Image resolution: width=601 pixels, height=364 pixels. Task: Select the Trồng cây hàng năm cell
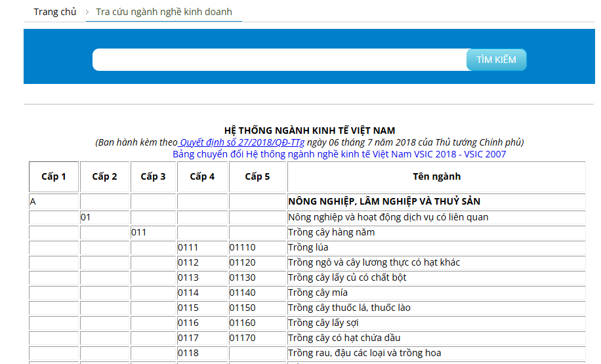(436, 233)
